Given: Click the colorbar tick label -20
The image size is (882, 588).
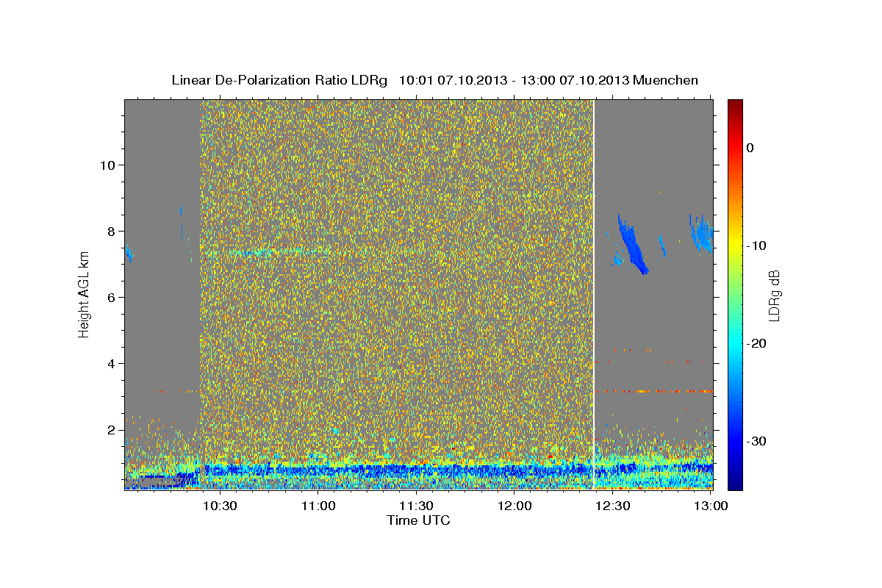Looking at the screenshot, I should click(756, 343).
